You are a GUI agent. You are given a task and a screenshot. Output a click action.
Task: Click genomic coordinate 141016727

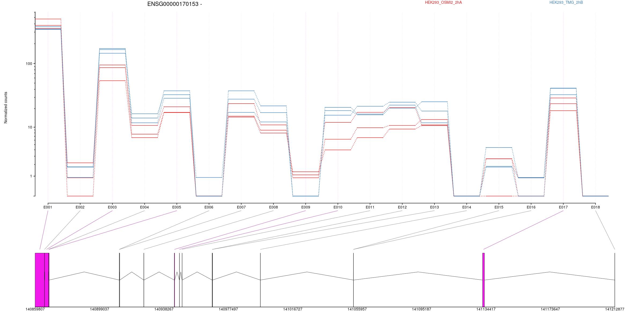coord(293,309)
